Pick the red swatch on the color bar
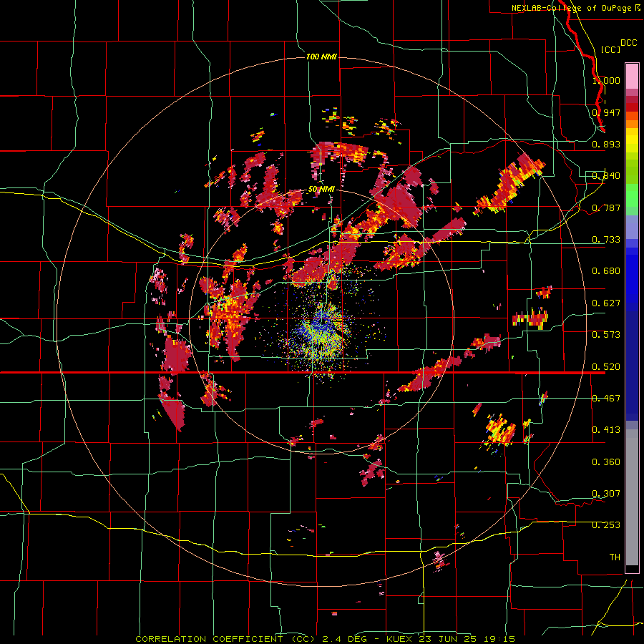Screen dimensions: 644x644 (632, 107)
